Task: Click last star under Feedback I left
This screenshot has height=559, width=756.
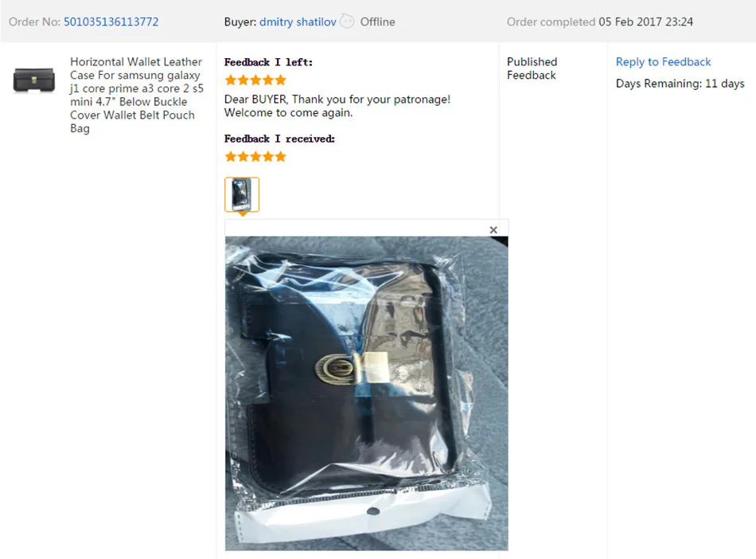Action: pyautogui.click(x=281, y=80)
